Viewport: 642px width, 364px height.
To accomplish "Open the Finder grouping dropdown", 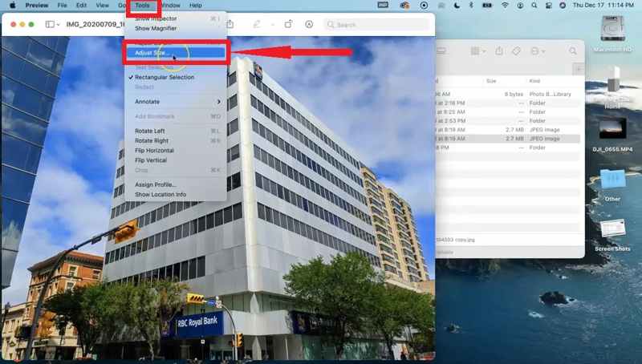I will point(477,51).
